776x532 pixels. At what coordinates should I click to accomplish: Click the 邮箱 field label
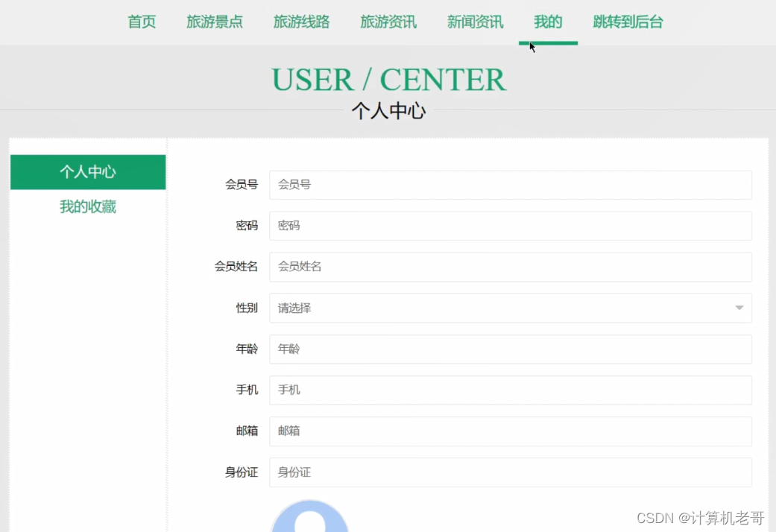coord(247,431)
